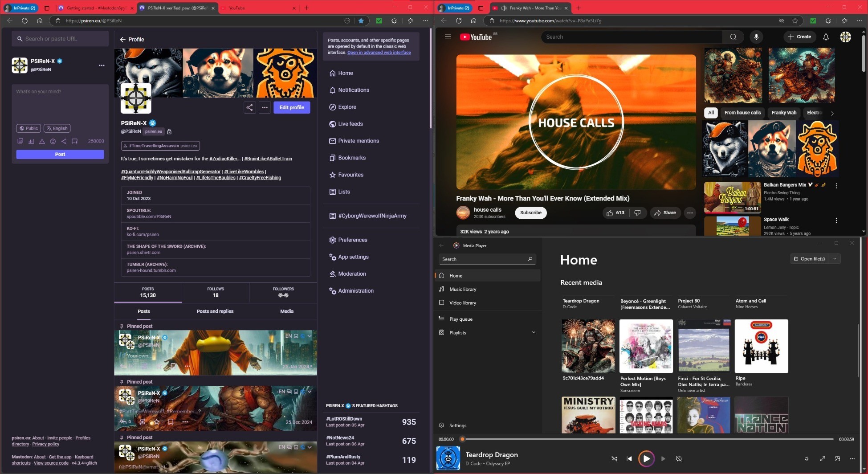
Task: Click the share icon next to Edit profile
Action: pos(249,107)
